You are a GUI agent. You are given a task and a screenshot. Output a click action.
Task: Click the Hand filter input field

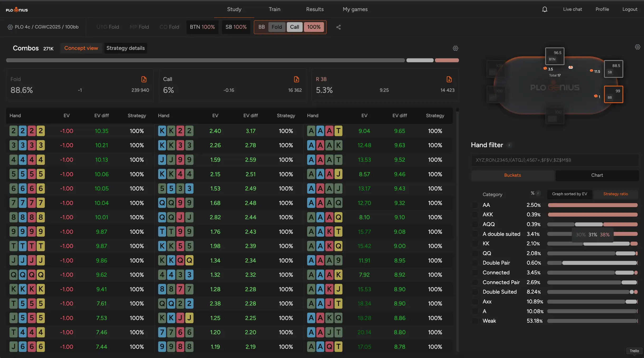click(x=555, y=160)
